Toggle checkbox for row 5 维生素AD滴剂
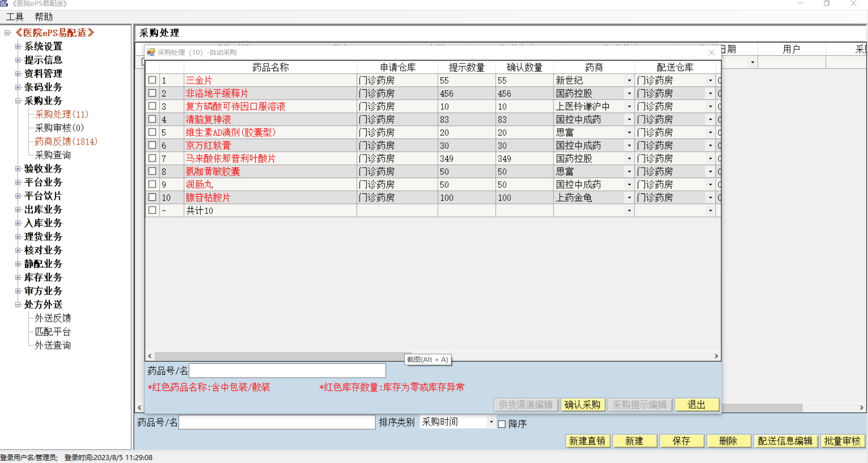The height and width of the screenshot is (463, 868). click(152, 132)
